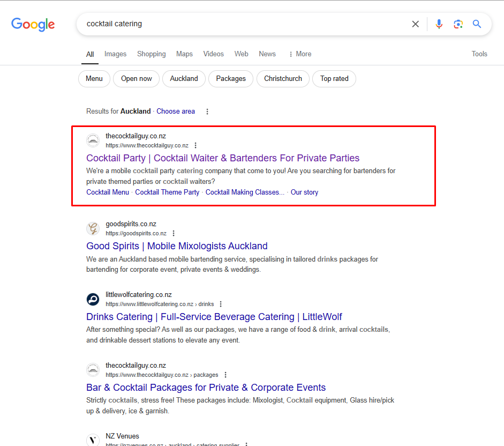Switch to the Videos tab
This screenshot has width=504, height=446.
pos(213,54)
